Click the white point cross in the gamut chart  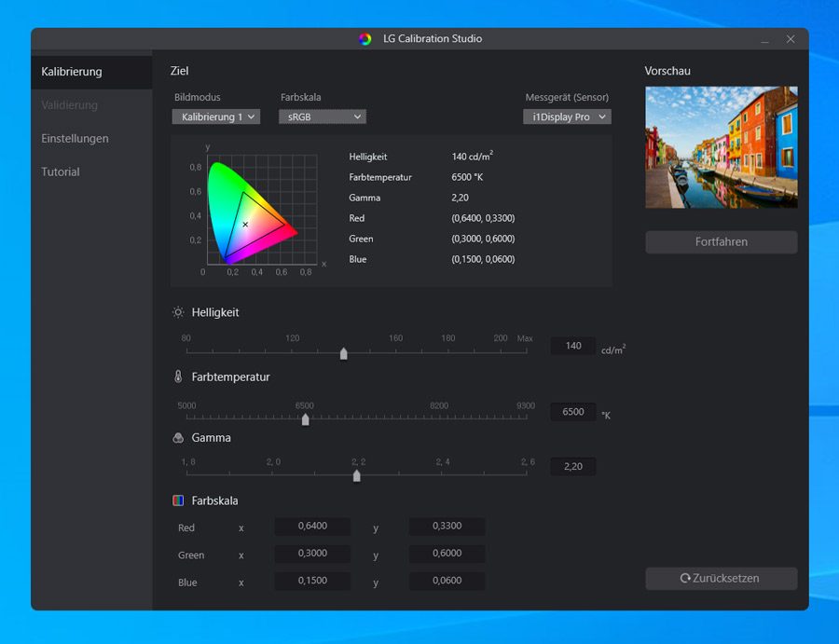(245, 225)
